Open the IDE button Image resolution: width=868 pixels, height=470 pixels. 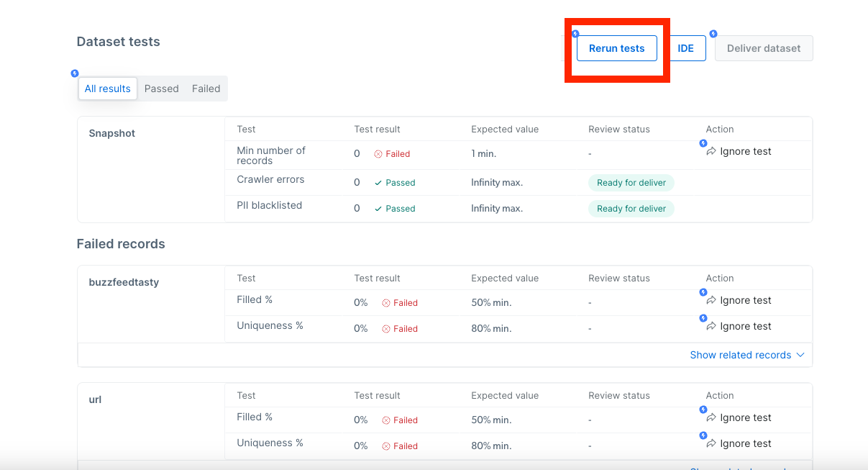[685, 48]
